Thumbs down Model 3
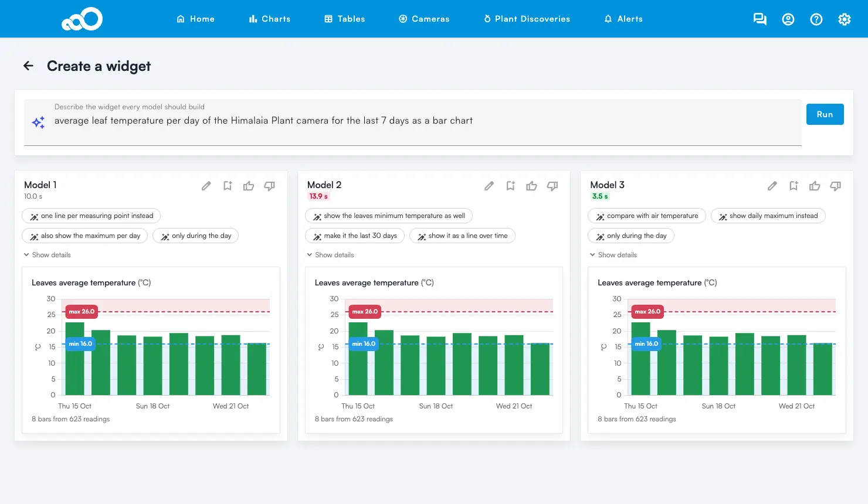Viewport: 868px width, 504px height. (x=836, y=186)
